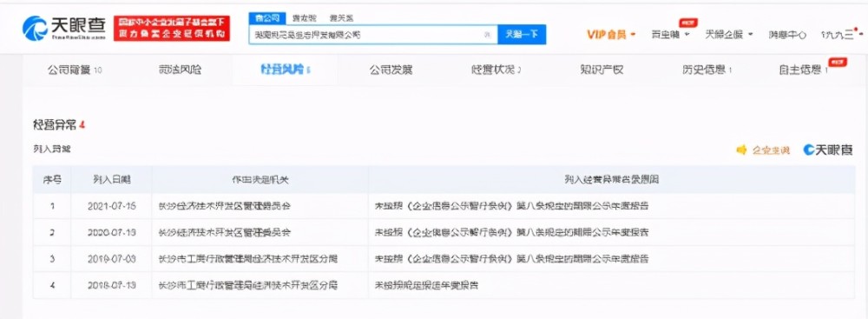Expand the 天眼企服 menu

pyautogui.click(x=728, y=35)
